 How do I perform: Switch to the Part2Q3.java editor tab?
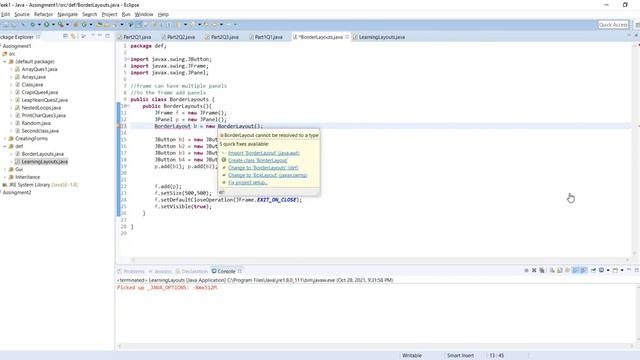coord(222,37)
